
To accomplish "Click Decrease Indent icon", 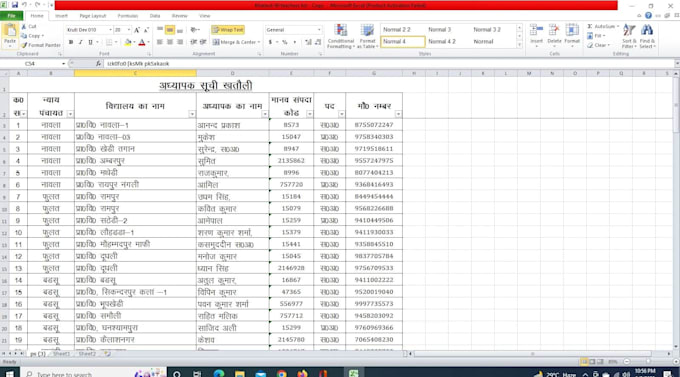I will tap(194, 42).
